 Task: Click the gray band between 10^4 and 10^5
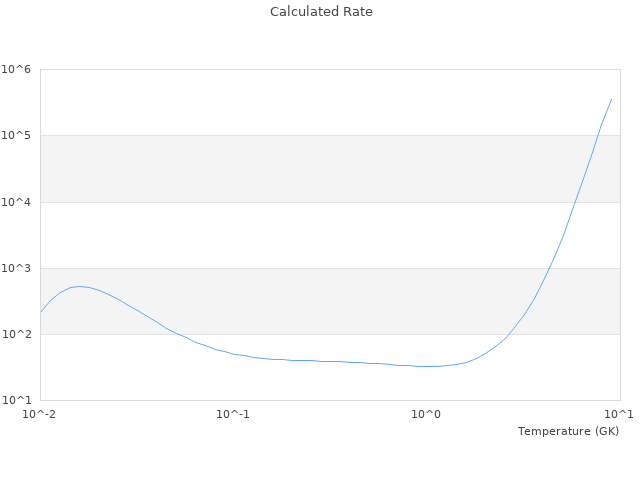coord(300,168)
